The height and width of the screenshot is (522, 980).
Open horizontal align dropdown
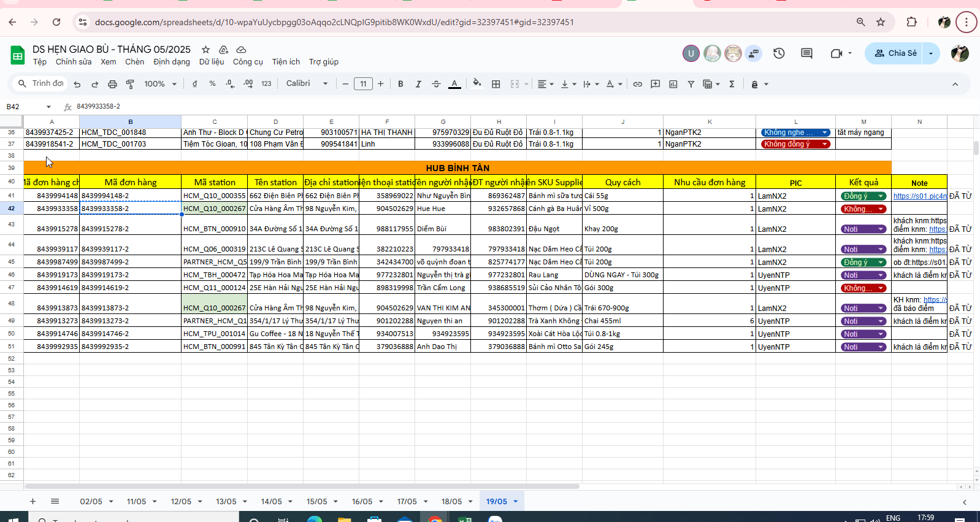pyautogui.click(x=545, y=84)
